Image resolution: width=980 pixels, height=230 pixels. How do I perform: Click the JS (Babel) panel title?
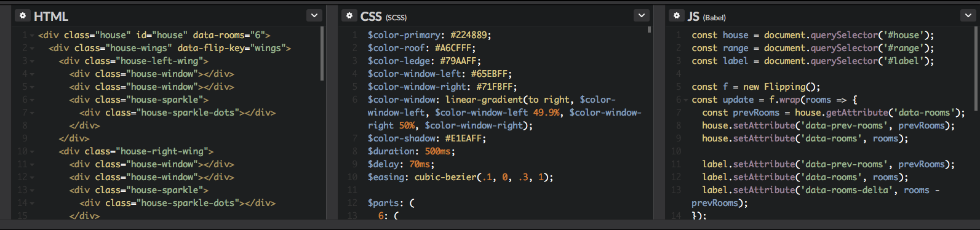tap(707, 17)
